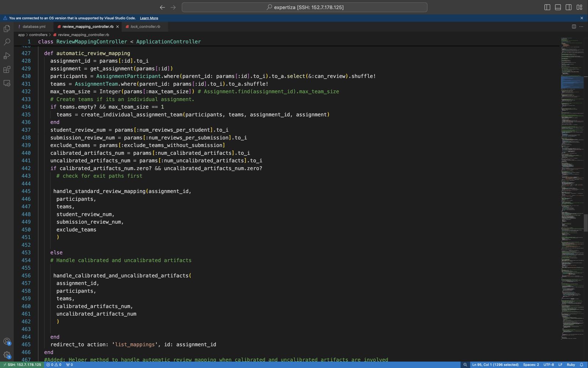Click line number 427

pyautogui.click(x=26, y=53)
